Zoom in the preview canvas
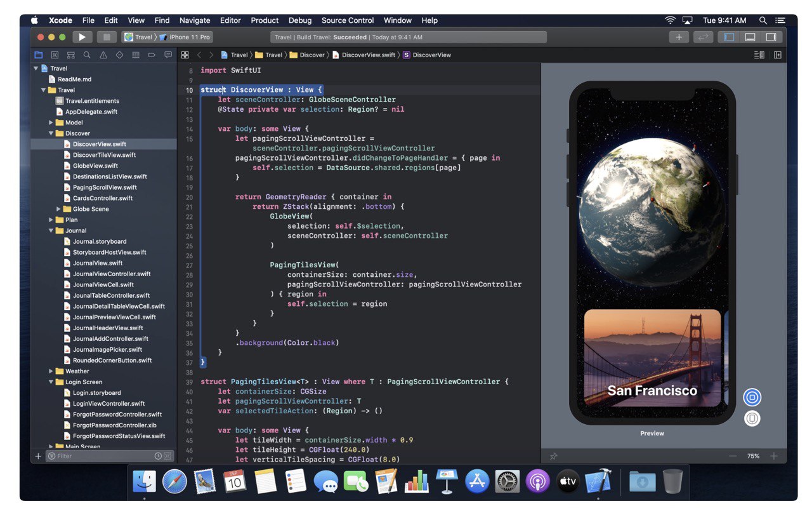Screen dimensions: 812x513 tap(774, 456)
